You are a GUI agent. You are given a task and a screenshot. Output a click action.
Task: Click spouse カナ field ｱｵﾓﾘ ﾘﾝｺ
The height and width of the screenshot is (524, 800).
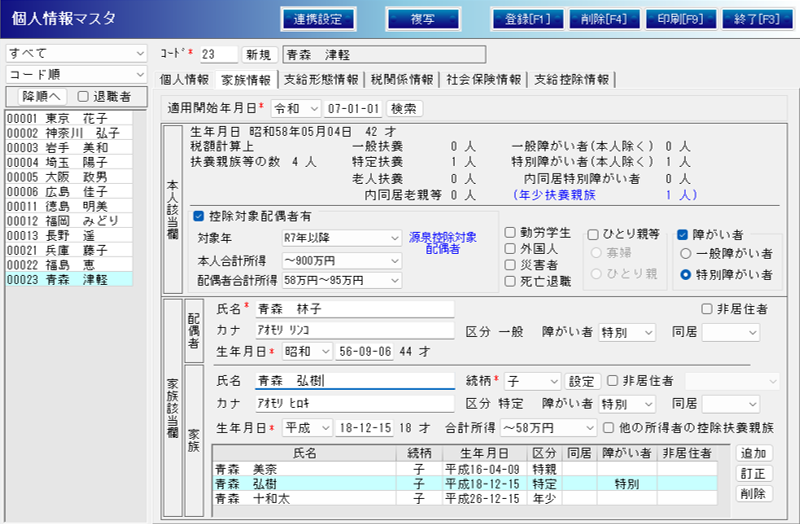click(x=355, y=330)
